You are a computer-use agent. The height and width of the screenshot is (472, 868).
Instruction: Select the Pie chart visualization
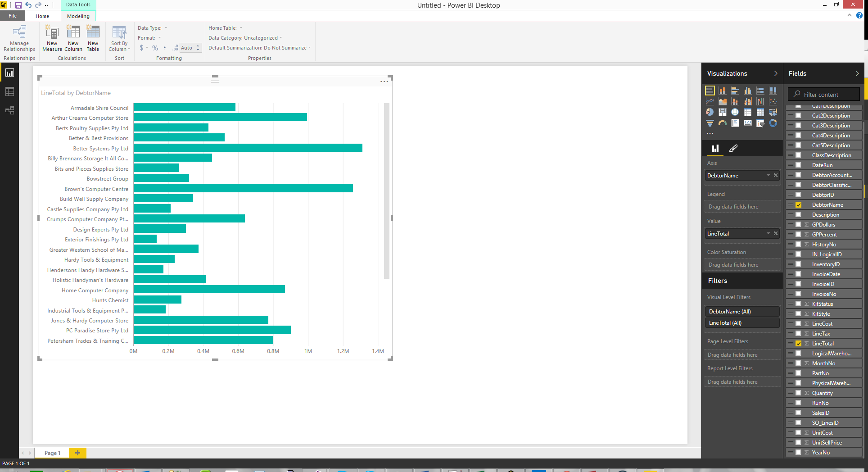(x=710, y=112)
